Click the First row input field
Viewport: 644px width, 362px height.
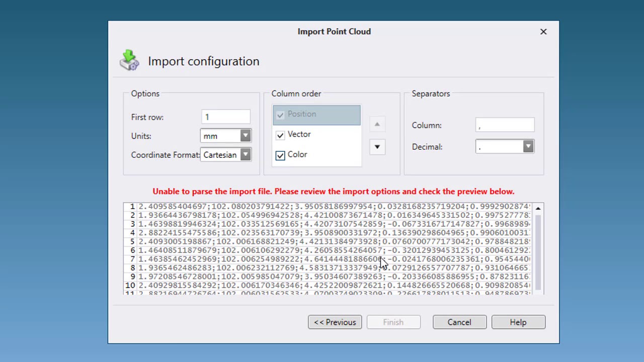pyautogui.click(x=225, y=117)
